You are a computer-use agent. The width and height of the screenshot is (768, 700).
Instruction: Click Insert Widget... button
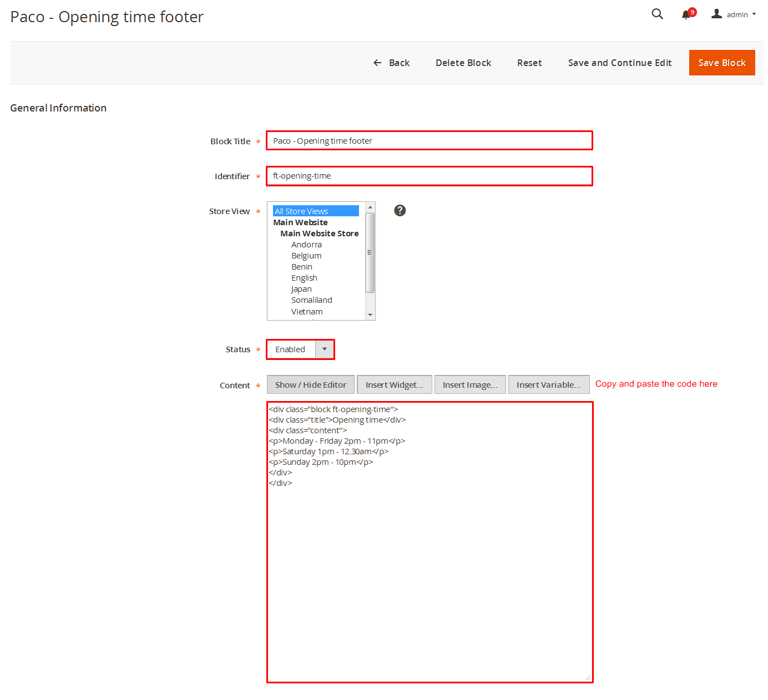[395, 384]
